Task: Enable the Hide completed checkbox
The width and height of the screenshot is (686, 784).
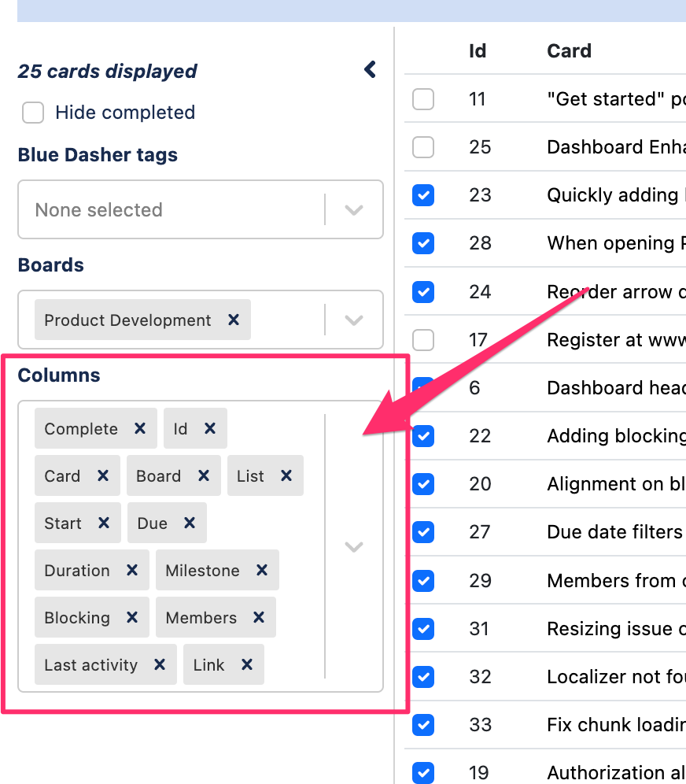Action: point(32,113)
